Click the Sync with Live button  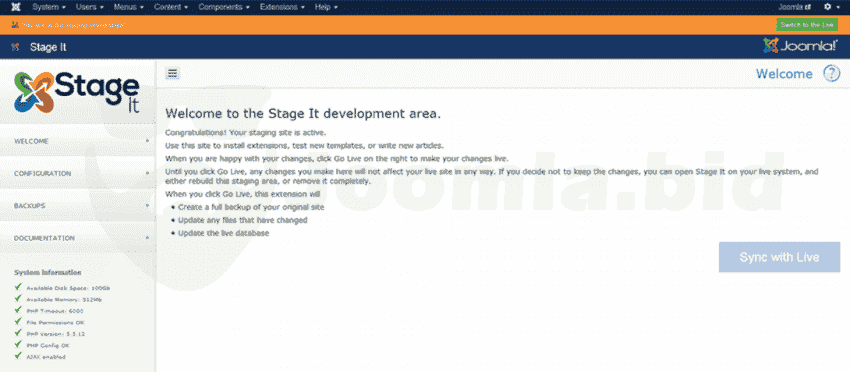780,257
